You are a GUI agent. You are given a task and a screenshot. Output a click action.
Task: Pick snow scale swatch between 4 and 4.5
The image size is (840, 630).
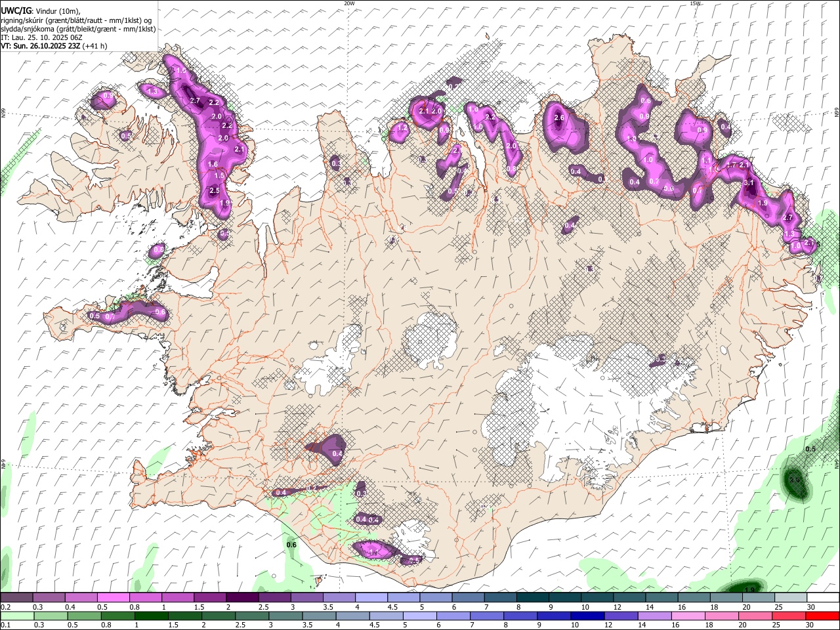[371, 598]
